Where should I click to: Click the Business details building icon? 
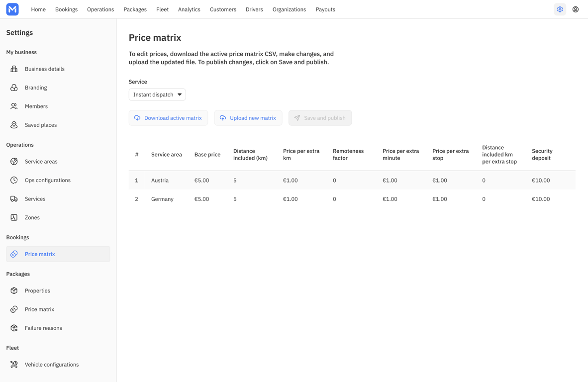[x=14, y=69]
